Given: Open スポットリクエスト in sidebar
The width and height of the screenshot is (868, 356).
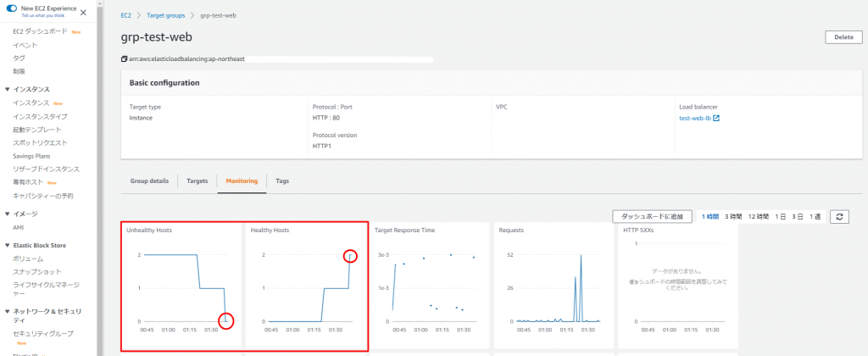Looking at the screenshot, I should point(40,143).
